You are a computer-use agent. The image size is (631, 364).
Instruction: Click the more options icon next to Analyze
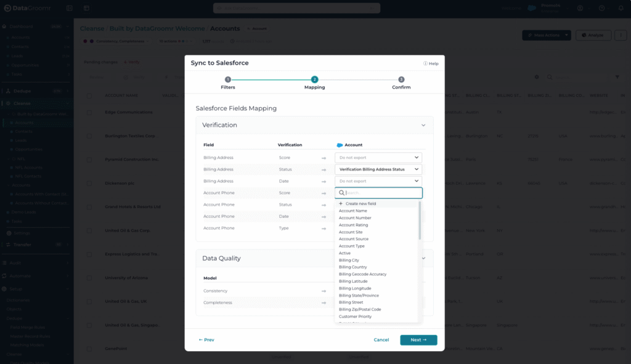click(621, 35)
